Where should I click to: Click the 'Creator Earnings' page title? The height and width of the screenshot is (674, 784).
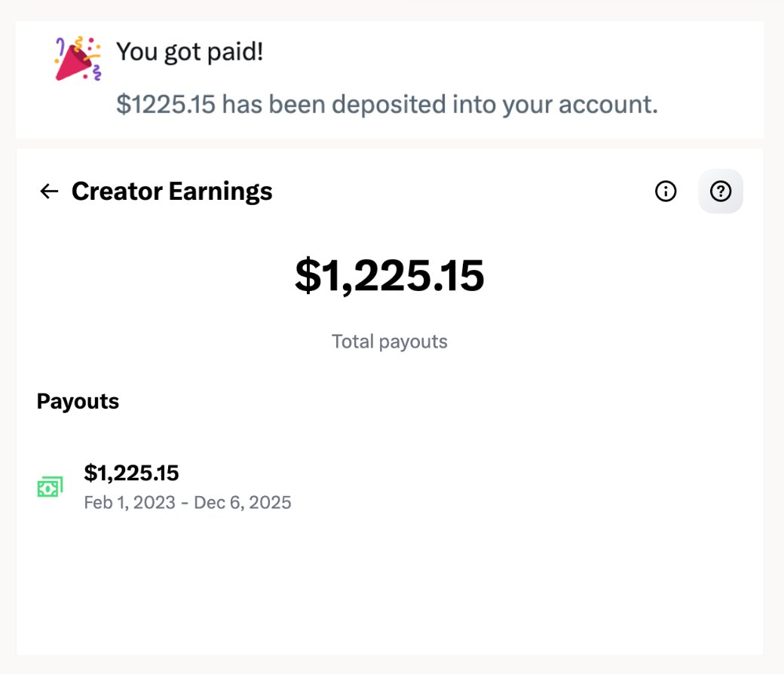coord(172,191)
